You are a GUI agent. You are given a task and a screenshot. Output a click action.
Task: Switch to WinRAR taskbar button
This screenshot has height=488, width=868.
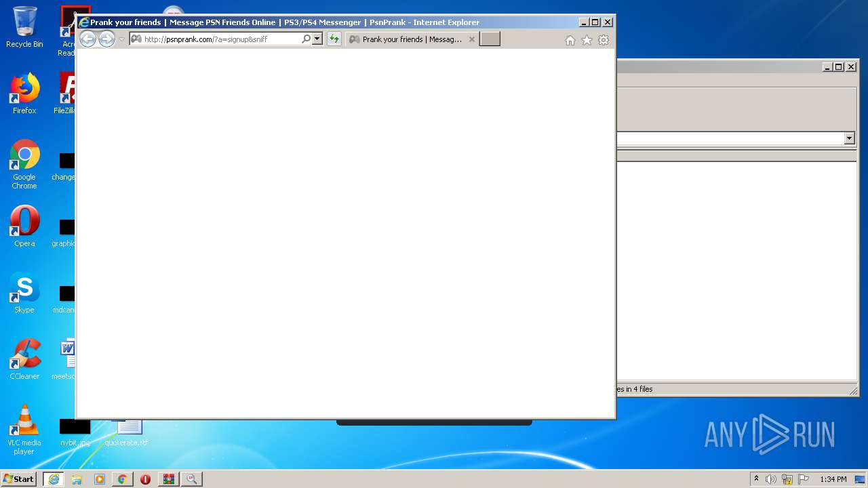168,479
